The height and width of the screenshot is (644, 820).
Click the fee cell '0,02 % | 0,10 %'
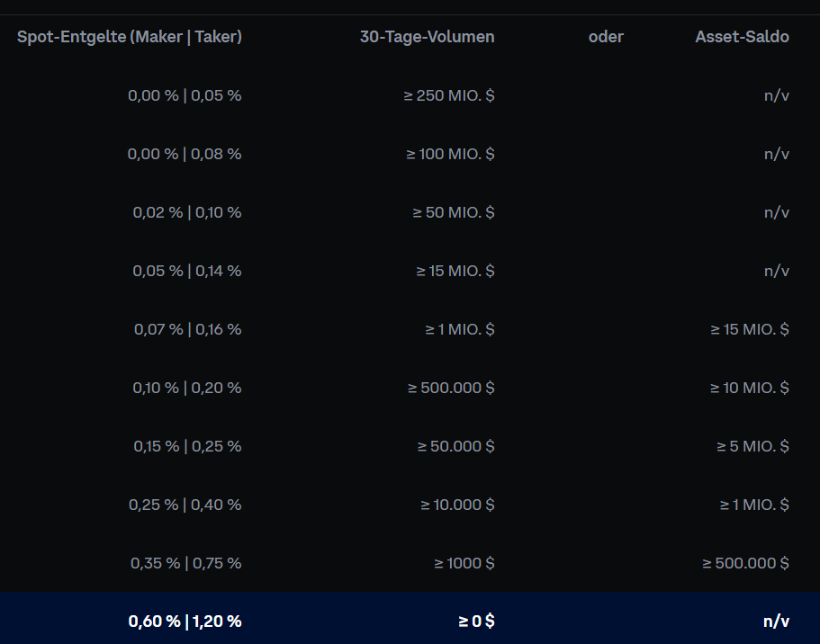pos(187,213)
